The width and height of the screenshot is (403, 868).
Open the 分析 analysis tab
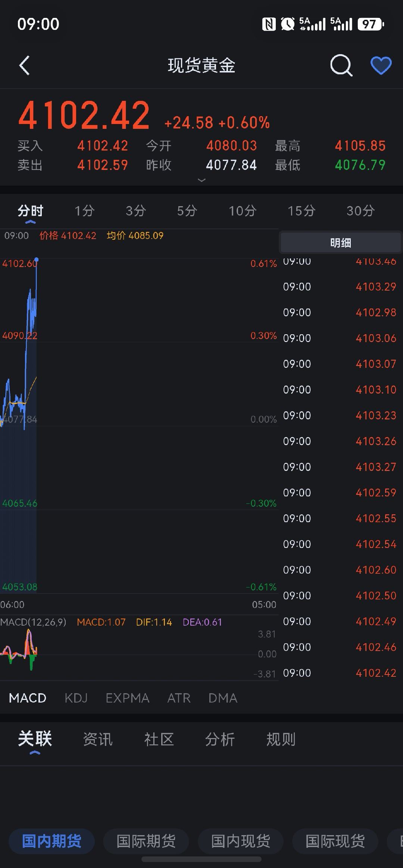(x=220, y=739)
